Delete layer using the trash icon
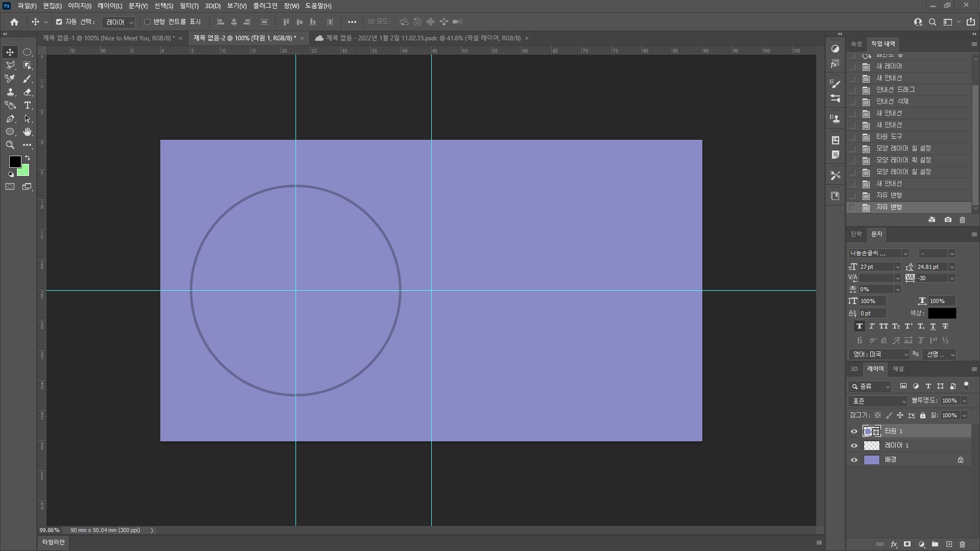 tap(962, 544)
